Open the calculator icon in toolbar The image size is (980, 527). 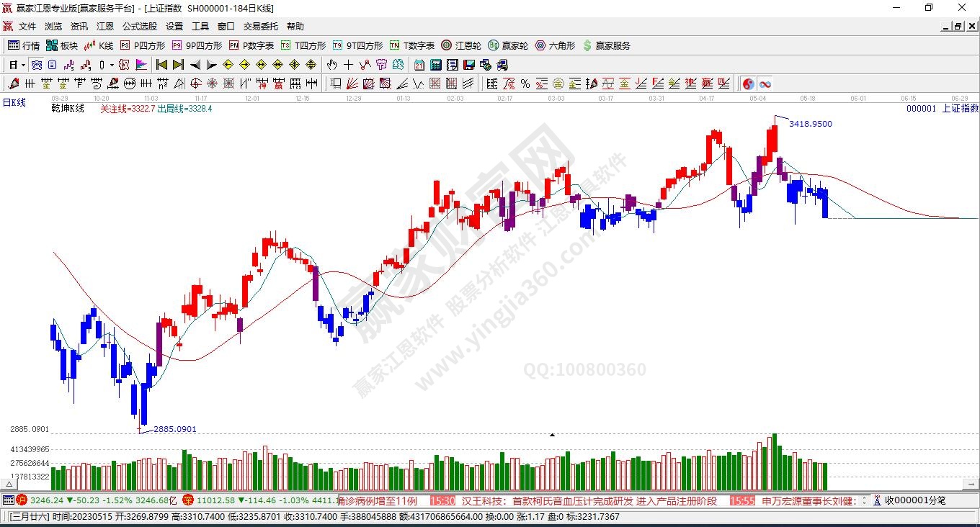435,65
